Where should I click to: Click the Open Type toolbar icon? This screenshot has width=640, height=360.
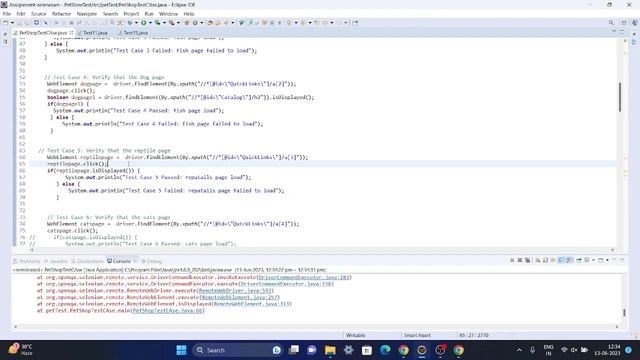coord(210,22)
